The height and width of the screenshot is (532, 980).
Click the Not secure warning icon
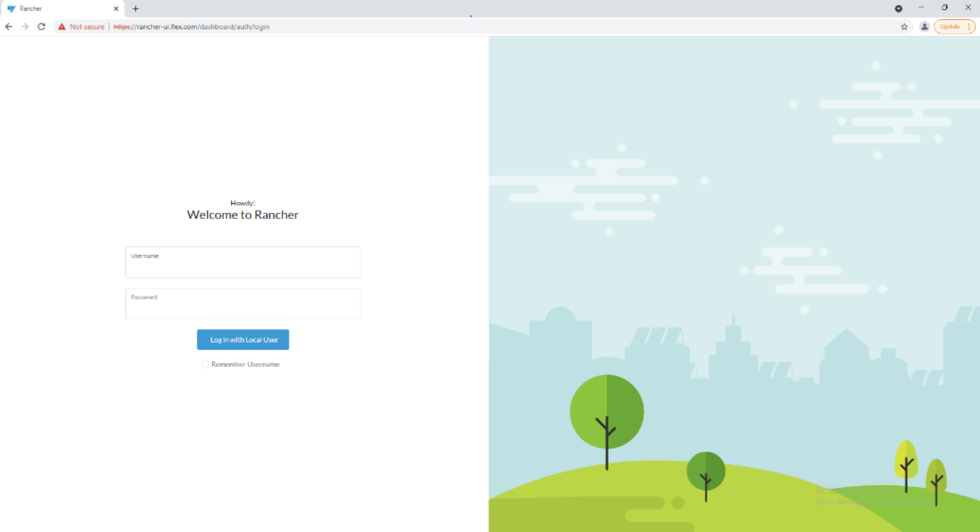[62, 26]
